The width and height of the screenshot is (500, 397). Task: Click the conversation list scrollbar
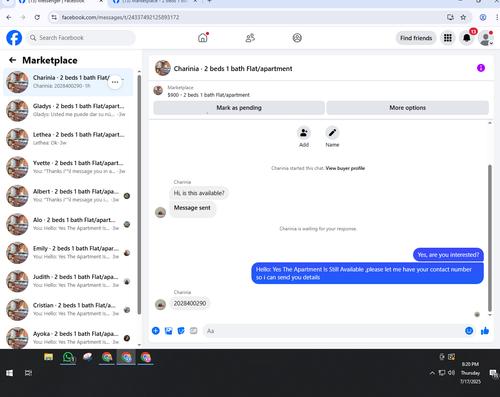coord(139,194)
